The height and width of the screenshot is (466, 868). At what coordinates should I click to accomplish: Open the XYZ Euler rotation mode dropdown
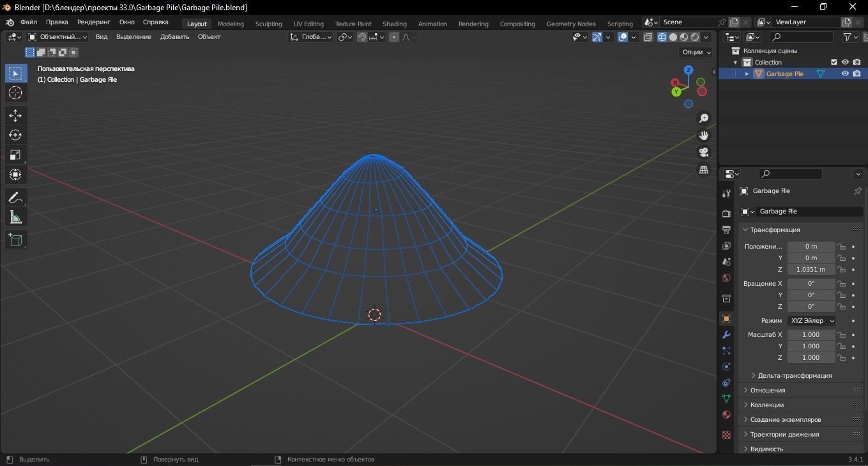(811, 321)
